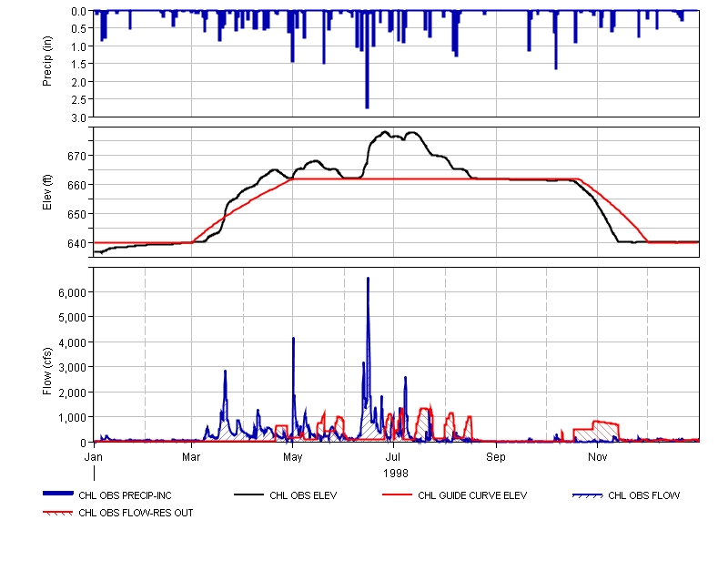Select the CHL OBS ELEV legend label
The width and height of the screenshot is (728, 571).
coord(303,496)
